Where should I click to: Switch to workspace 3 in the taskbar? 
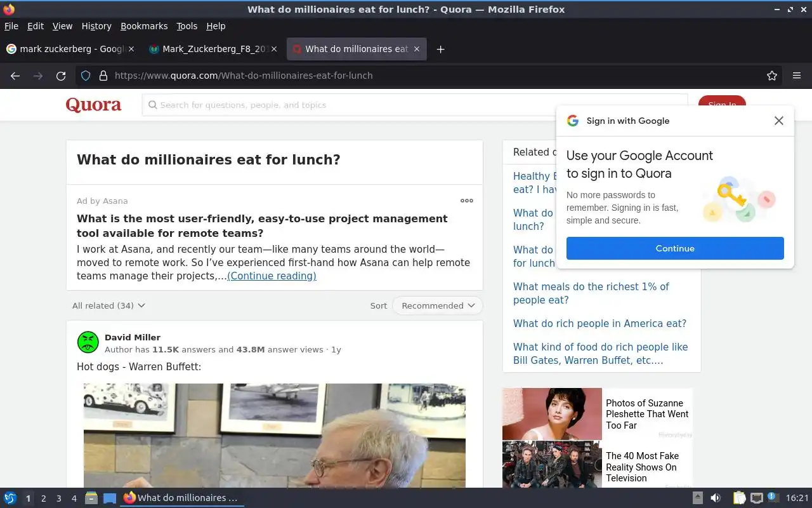coord(58,498)
